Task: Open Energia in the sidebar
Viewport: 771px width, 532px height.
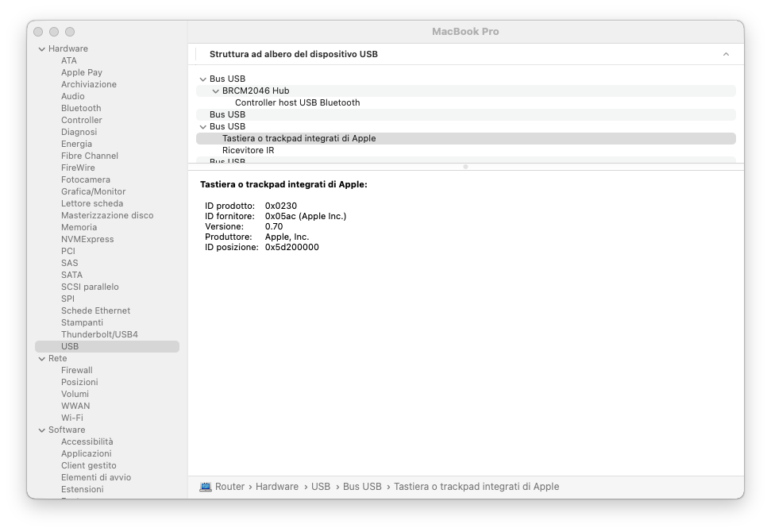Action: 76,144
